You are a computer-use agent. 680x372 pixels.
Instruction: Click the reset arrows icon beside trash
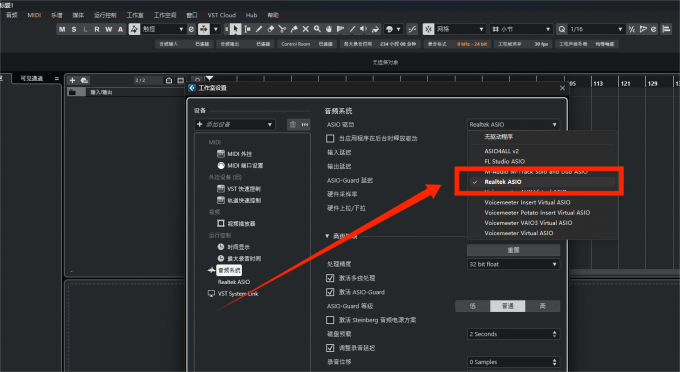click(x=305, y=124)
